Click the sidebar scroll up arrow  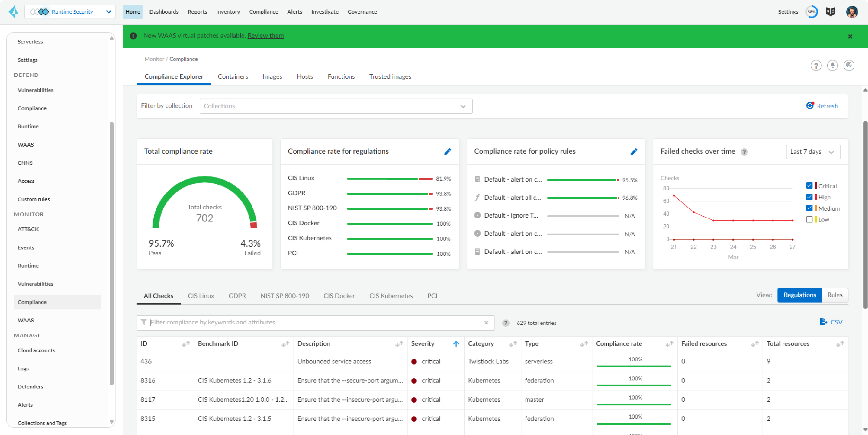point(111,38)
